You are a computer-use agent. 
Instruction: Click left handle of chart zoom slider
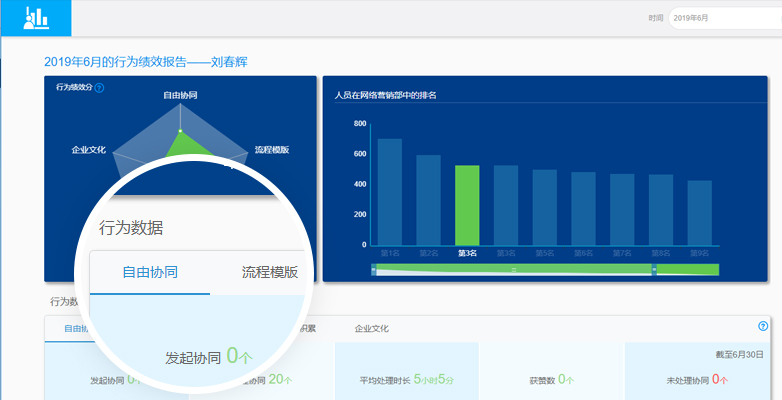click(373, 270)
